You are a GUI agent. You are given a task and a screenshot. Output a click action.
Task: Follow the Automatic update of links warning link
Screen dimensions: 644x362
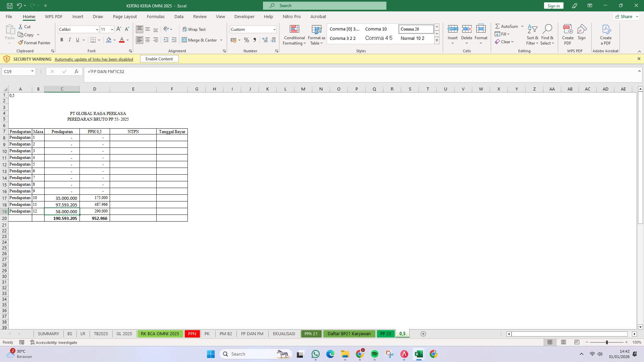(94, 59)
